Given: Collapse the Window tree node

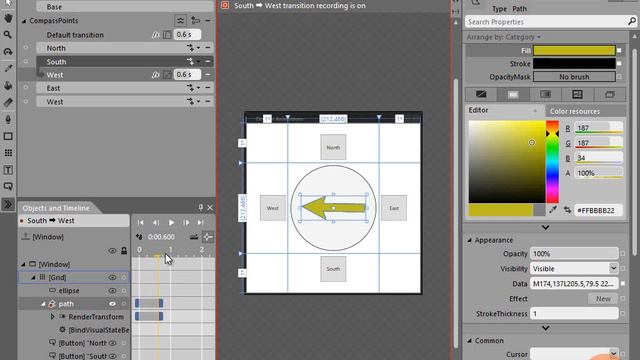Looking at the screenshot, I should [x=23, y=264].
